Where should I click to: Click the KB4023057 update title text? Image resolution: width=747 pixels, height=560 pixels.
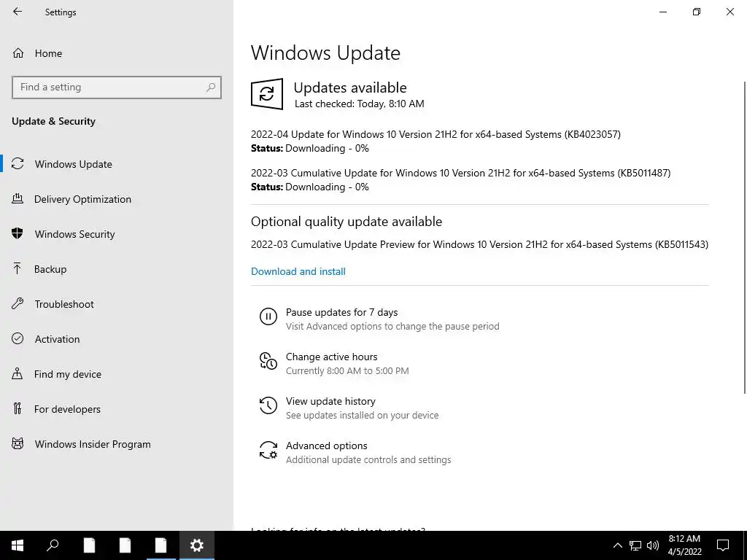[x=436, y=134]
